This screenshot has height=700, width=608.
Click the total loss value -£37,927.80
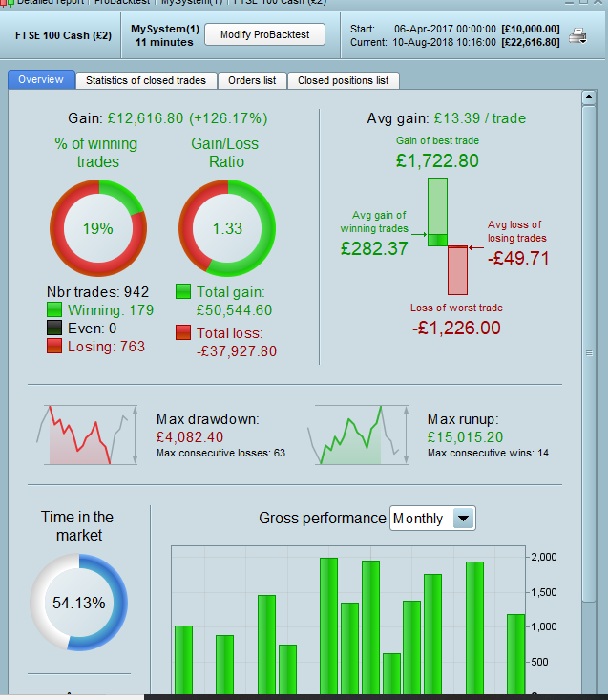[237, 351]
